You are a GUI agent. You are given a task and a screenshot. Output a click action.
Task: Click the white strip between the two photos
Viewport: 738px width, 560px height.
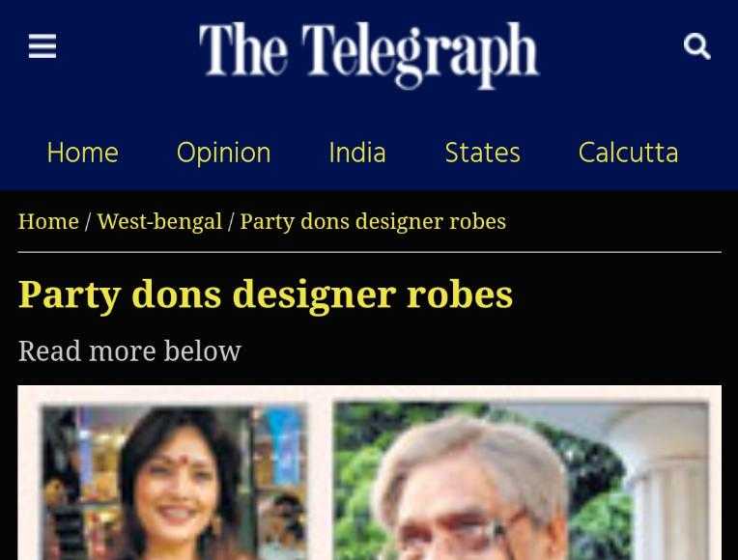coord(321,481)
